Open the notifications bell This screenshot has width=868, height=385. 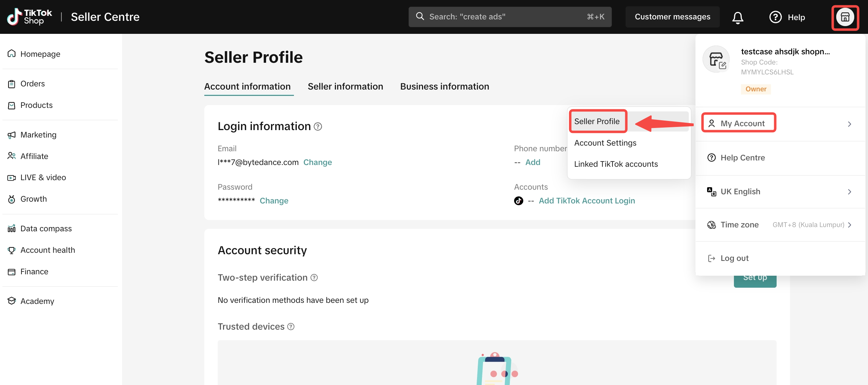(x=737, y=17)
